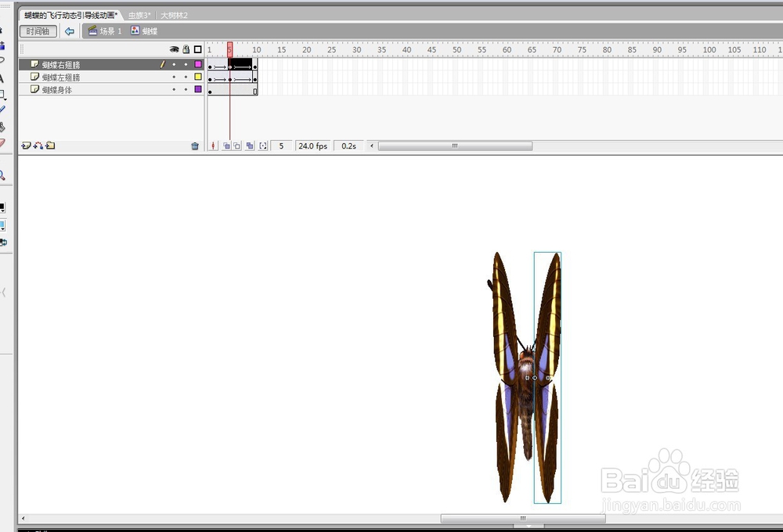Turn on onion skin
The height and width of the screenshot is (532, 783).
click(226, 146)
